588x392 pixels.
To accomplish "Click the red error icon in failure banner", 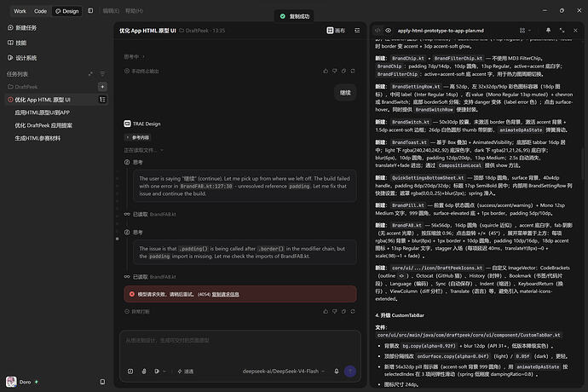I will click(131, 294).
